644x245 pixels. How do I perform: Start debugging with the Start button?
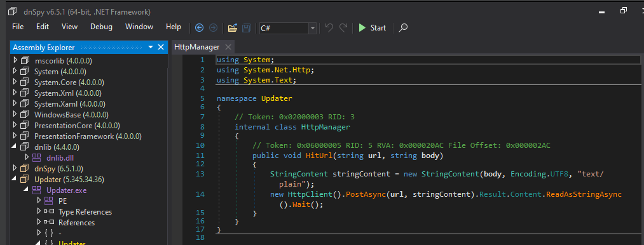tap(372, 27)
